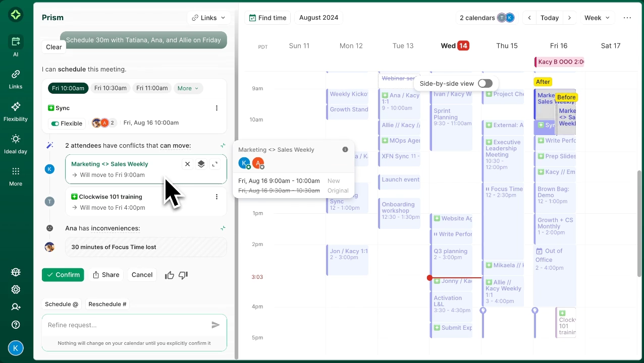Click in the Refine request input field
Image resolution: width=644 pixels, height=363 pixels.
click(126, 325)
